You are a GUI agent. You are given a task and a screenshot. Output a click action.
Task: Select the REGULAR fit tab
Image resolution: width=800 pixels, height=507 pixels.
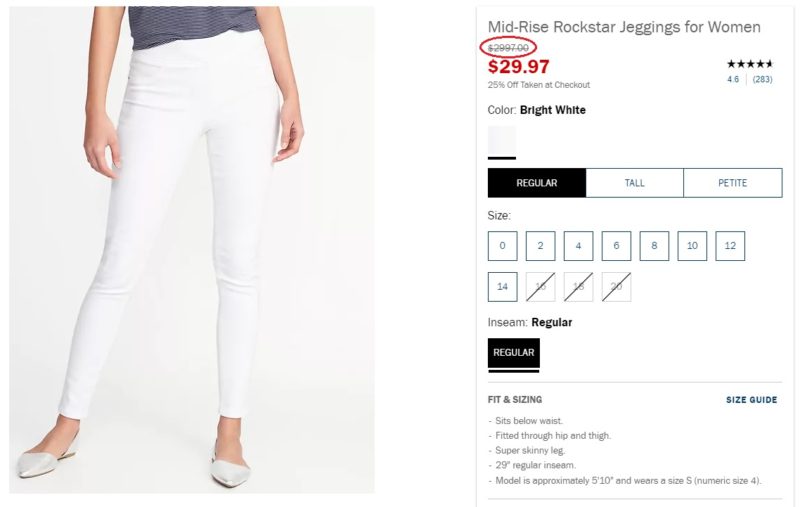coord(537,183)
